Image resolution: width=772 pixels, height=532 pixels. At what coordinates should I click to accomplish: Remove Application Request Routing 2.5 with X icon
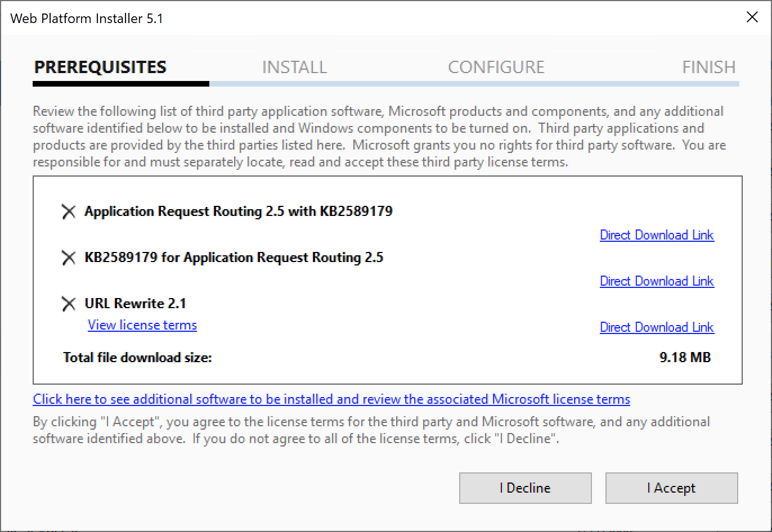coord(69,212)
